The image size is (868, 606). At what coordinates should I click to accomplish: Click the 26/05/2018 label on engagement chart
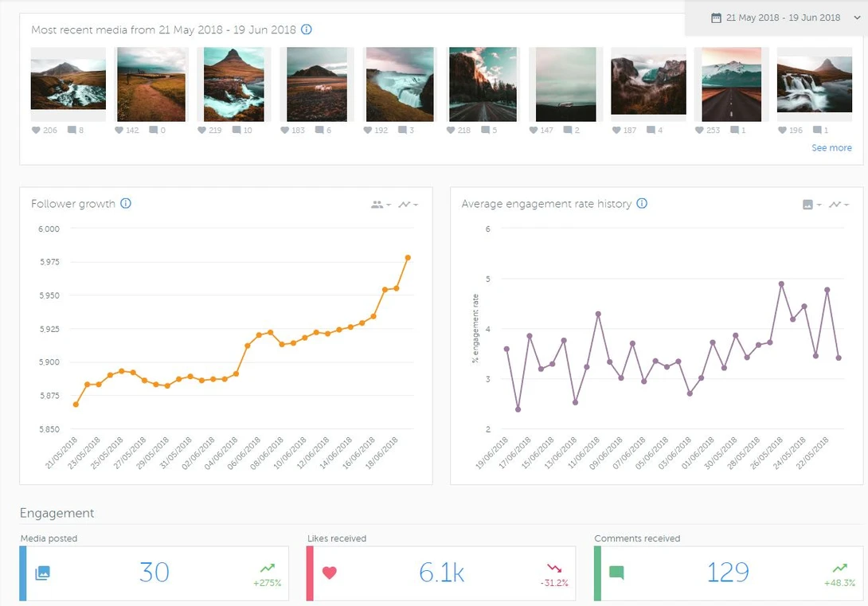point(766,453)
